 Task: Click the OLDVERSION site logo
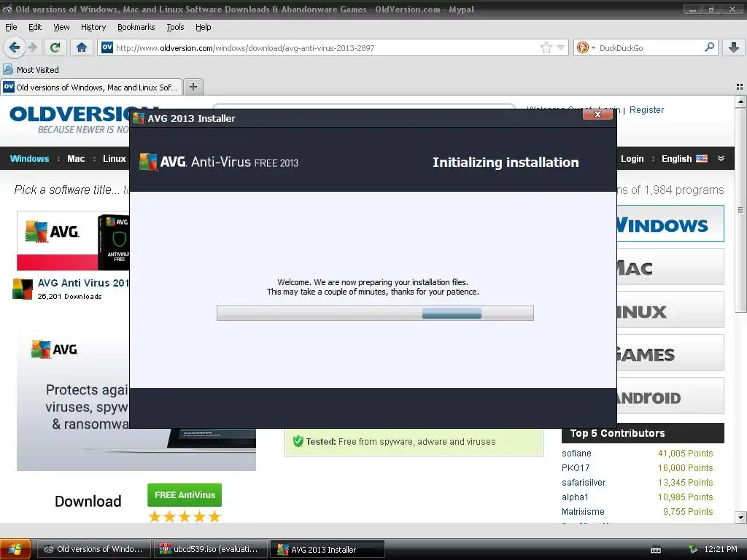[x=69, y=119]
